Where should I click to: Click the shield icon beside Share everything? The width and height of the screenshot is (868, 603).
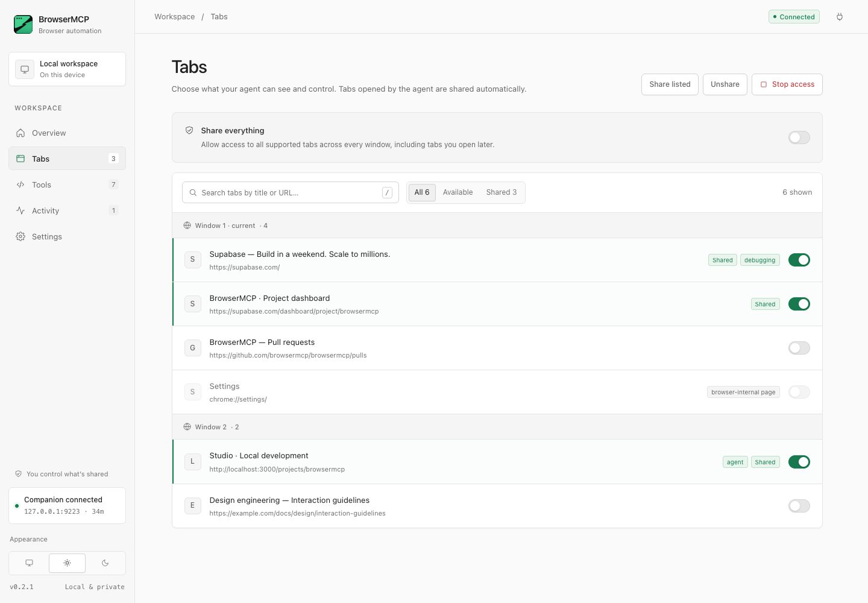pyautogui.click(x=189, y=130)
